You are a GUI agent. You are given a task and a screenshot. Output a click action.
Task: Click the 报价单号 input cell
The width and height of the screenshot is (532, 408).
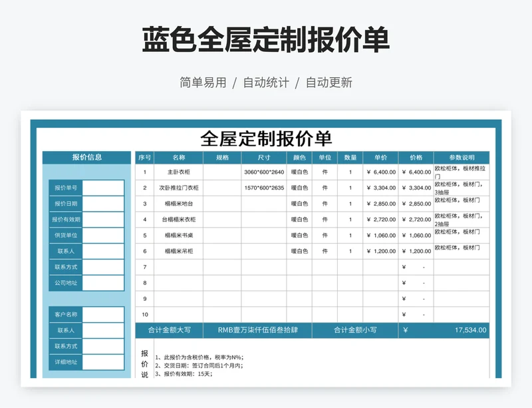click(103, 188)
